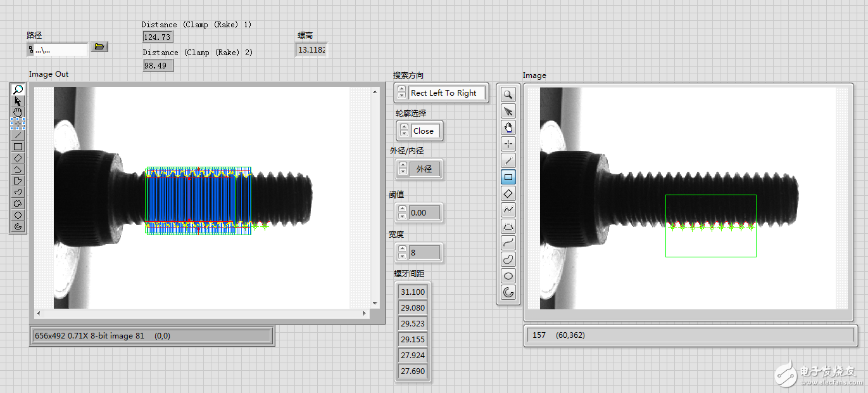The height and width of the screenshot is (393, 868).
Task: Click the Distance Clamp Rake 2 value 98.49
Action: pyautogui.click(x=158, y=65)
